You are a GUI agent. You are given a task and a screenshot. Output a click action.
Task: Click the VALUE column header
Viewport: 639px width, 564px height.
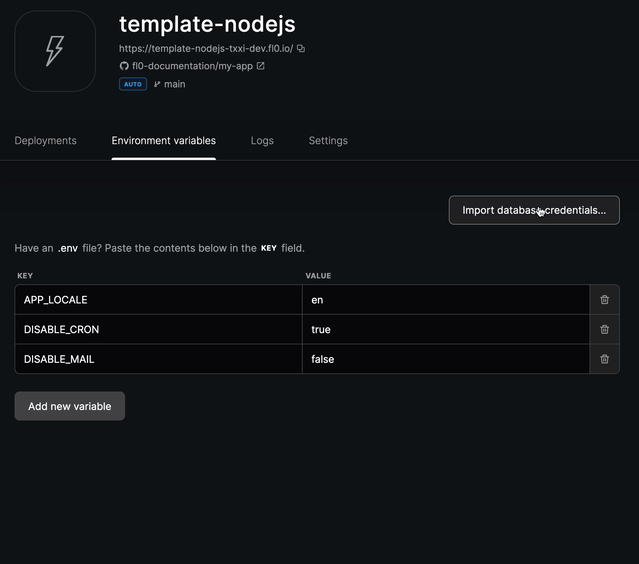318,276
